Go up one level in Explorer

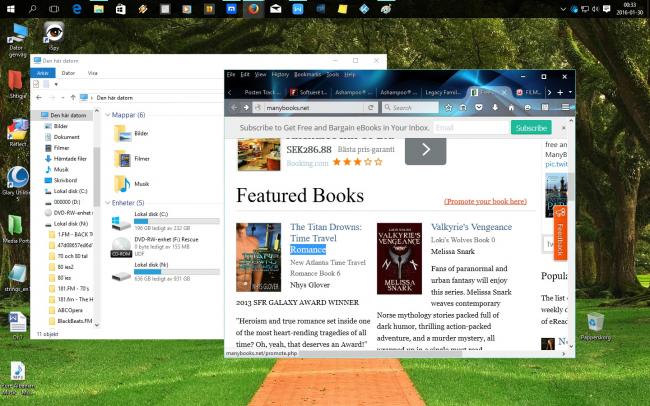coord(73,97)
